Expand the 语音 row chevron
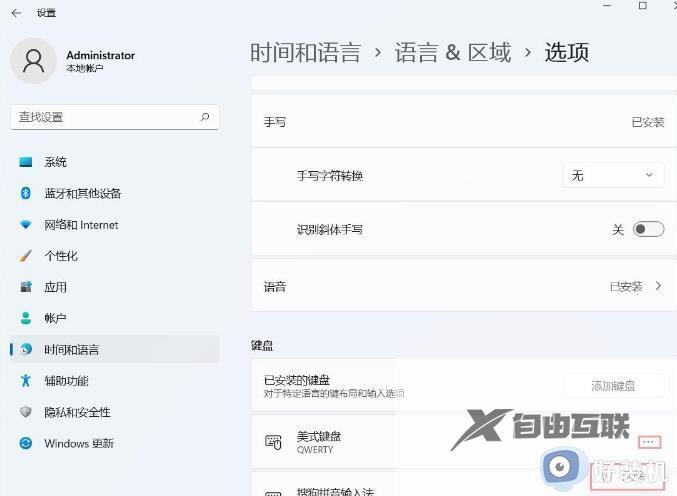The width and height of the screenshot is (677, 496). pos(658,286)
